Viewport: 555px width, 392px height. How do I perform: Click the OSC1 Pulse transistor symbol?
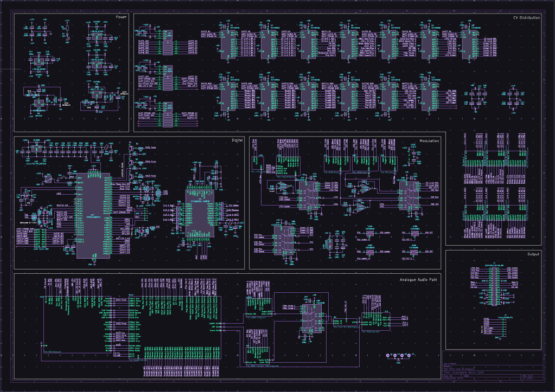click(132, 147)
